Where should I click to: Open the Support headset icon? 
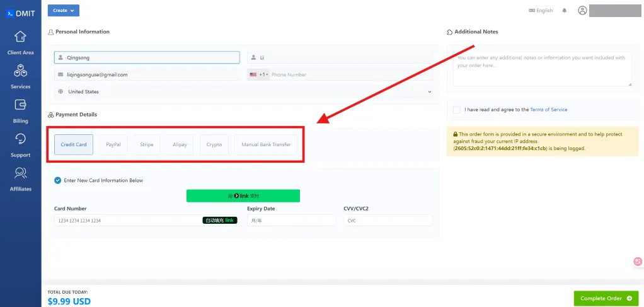tap(20, 139)
